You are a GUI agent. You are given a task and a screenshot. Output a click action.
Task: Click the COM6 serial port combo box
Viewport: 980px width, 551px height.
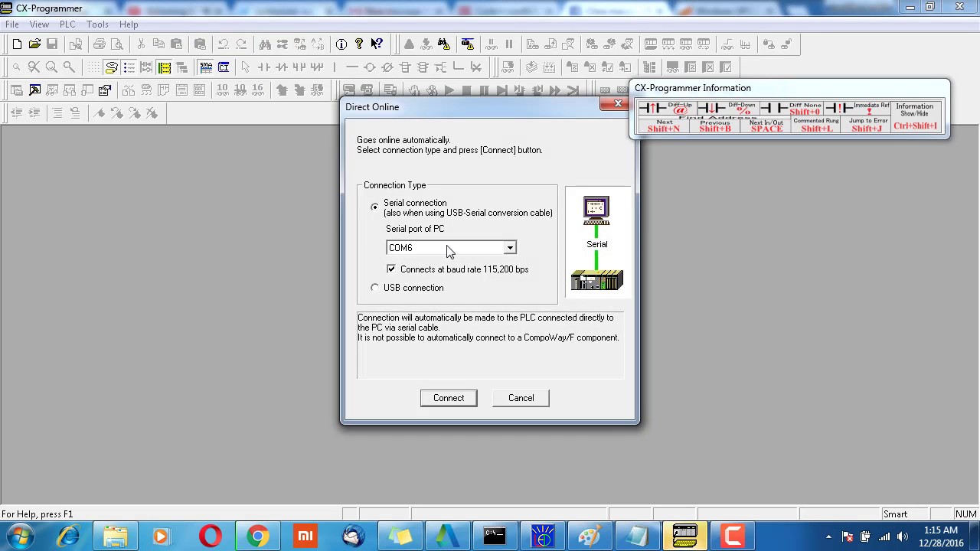point(451,248)
